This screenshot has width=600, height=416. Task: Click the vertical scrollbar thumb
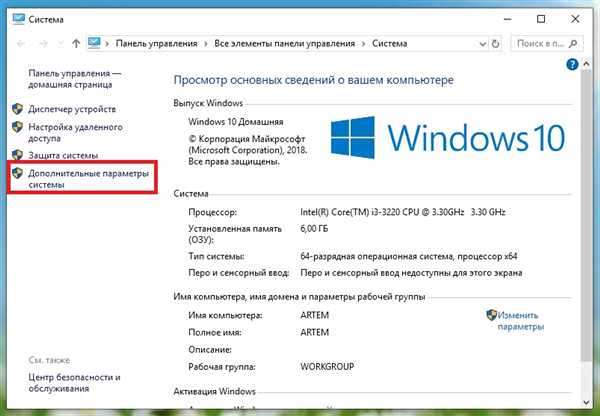tap(586, 214)
